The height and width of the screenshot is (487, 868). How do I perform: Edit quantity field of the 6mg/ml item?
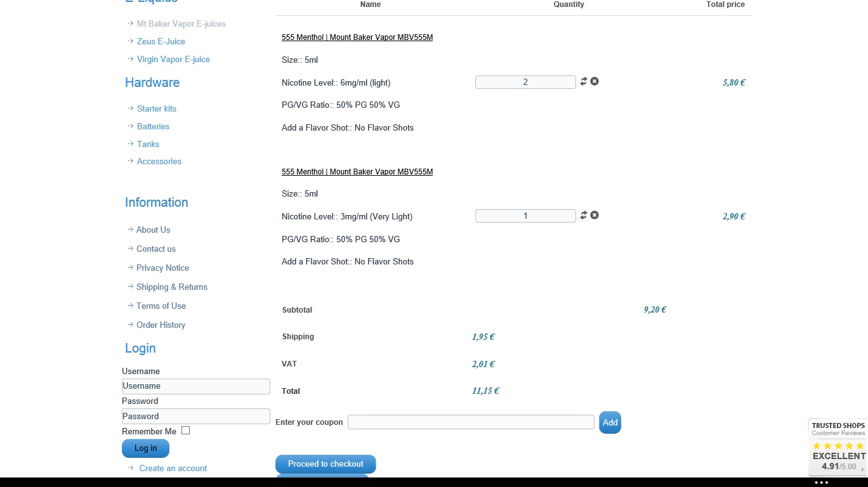(x=525, y=82)
